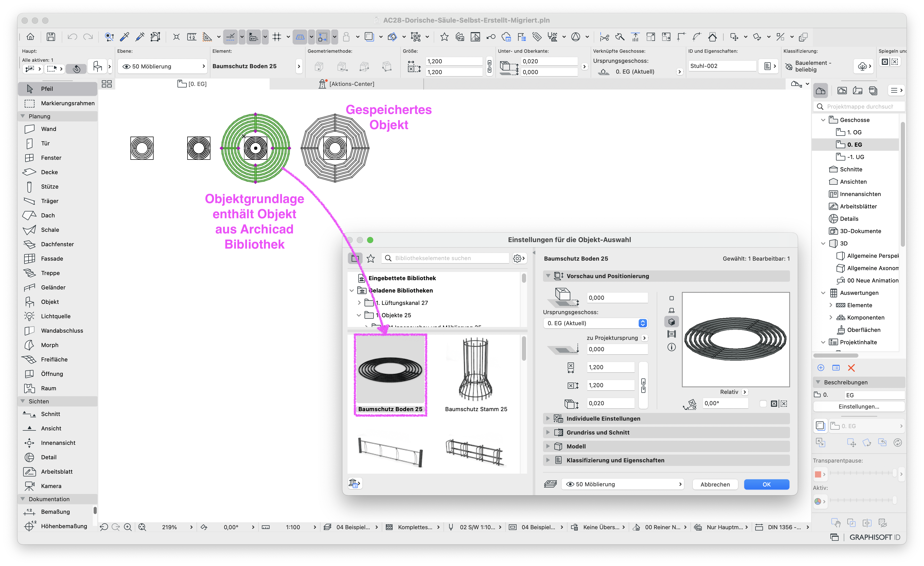Select the Träger tool
Image resolution: width=924 pixels, height=566 pixels.
58,201
